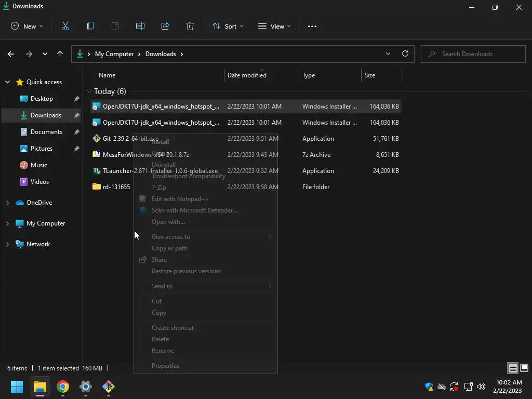The height and width of the screenshot is (399, 532).
Task: Click the Rename icon in toolbar
Action: [x=140, y=26]
